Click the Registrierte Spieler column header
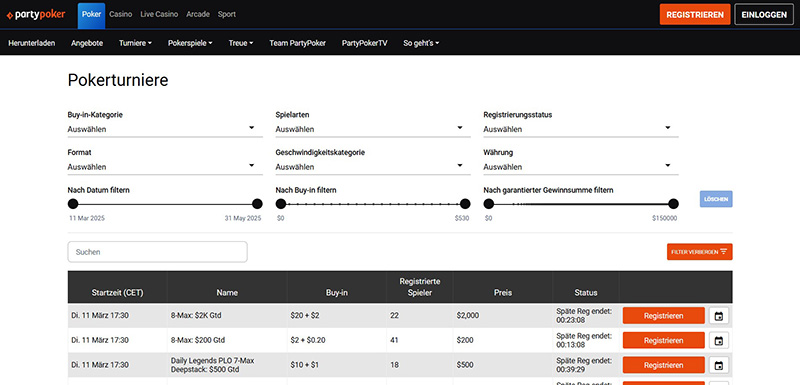Viewport: 800px width, 385px height. pos(419,287)
